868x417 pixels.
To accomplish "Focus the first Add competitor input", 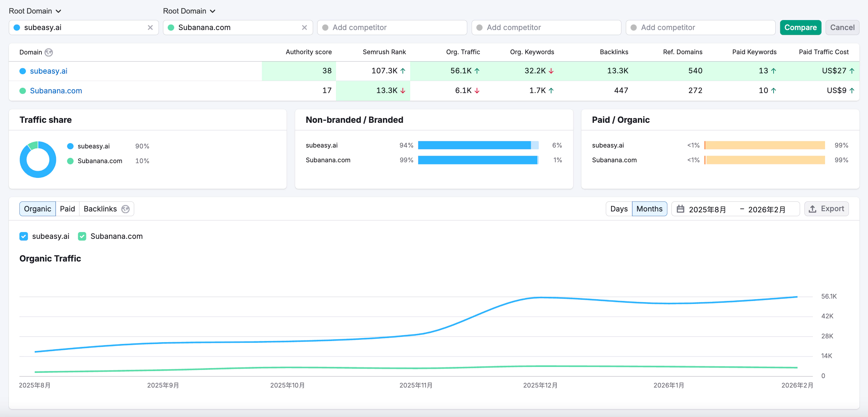I will [392, 27].
